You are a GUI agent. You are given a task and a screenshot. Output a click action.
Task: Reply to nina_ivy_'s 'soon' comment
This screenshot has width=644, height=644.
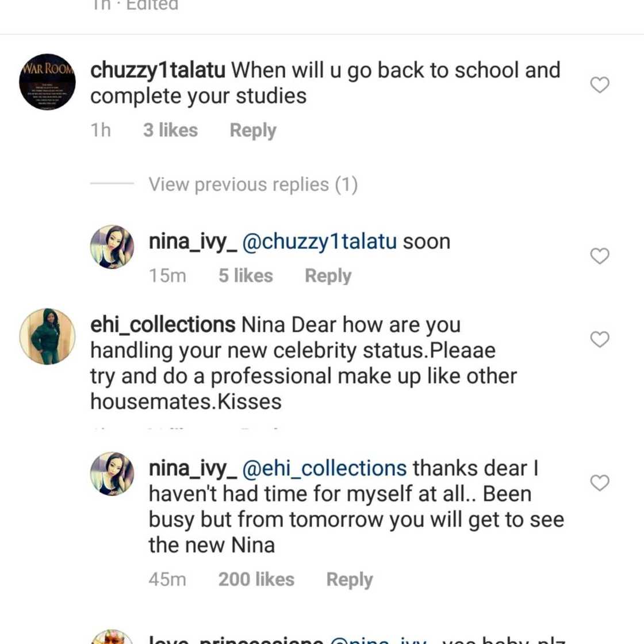pyautogui.click(x=328, y=275)
